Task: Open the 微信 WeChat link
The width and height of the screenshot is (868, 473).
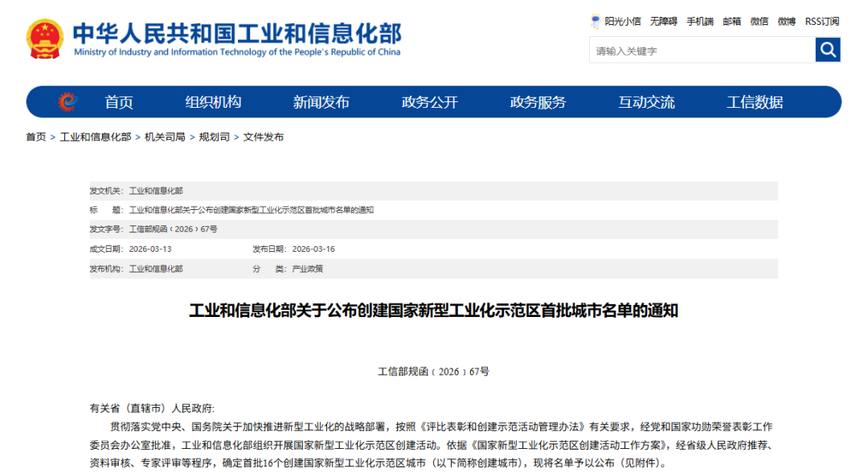Action: point(759,22)
